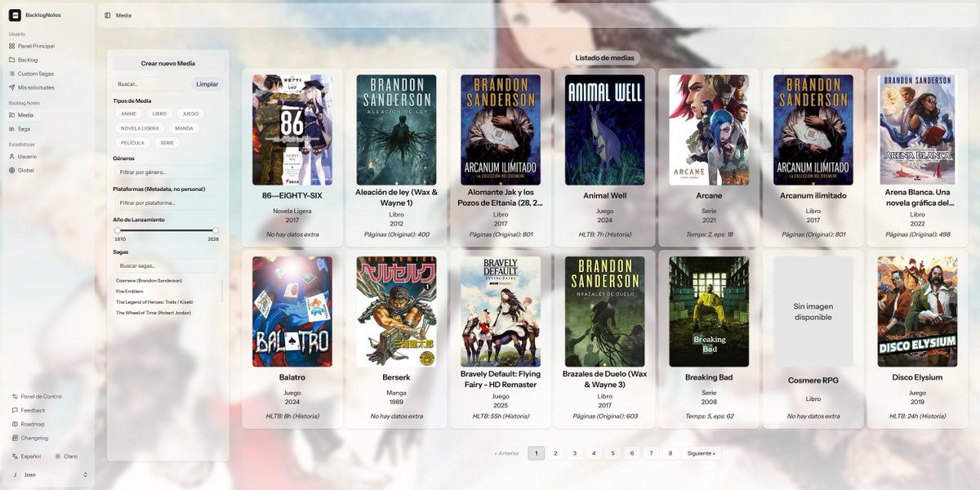
Task: Go to page 2 of media list
Action: (555, 453)
